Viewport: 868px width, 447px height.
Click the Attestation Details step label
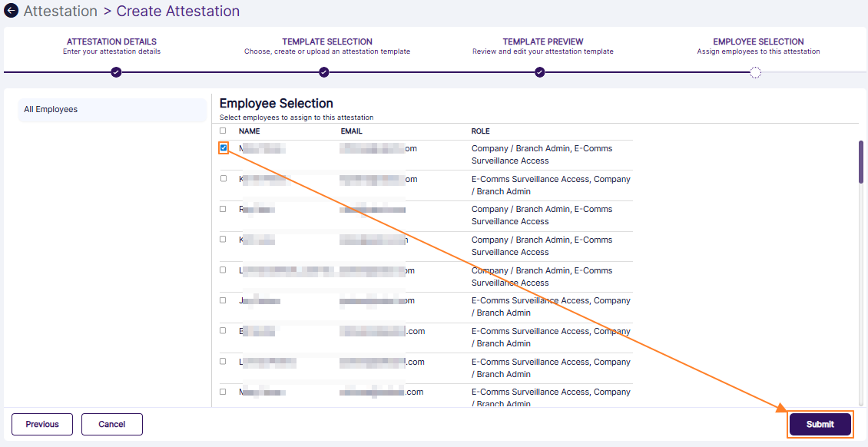[x=111, y=41]
